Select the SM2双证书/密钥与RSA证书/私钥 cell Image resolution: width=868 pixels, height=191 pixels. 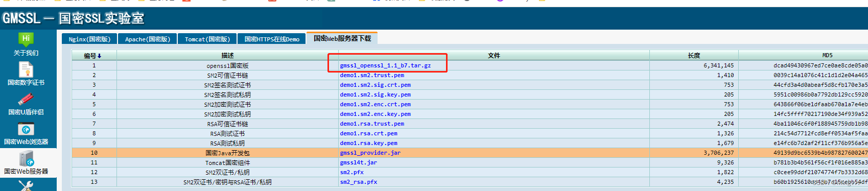point(227,182)
